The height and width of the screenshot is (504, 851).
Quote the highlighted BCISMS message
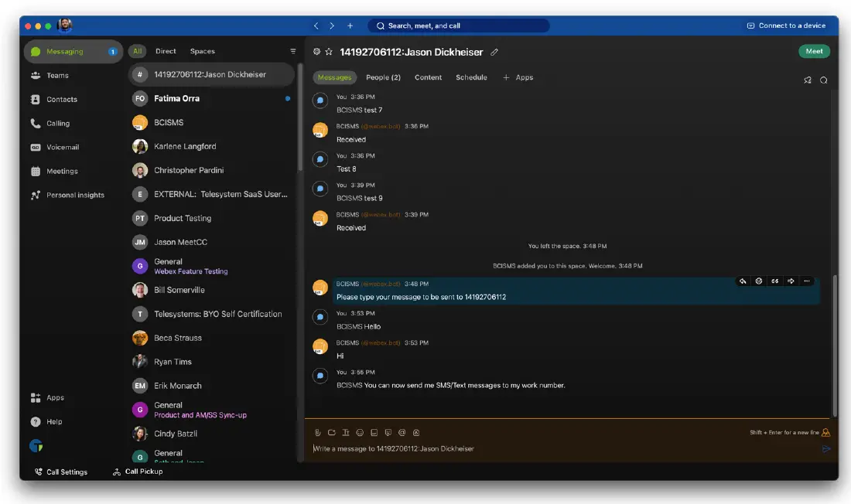tap(774, 281)
